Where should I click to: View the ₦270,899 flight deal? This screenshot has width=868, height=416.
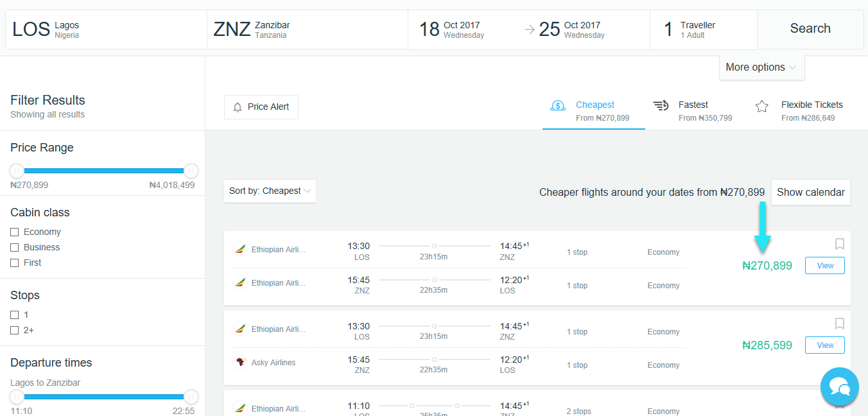tap(825, 266)
